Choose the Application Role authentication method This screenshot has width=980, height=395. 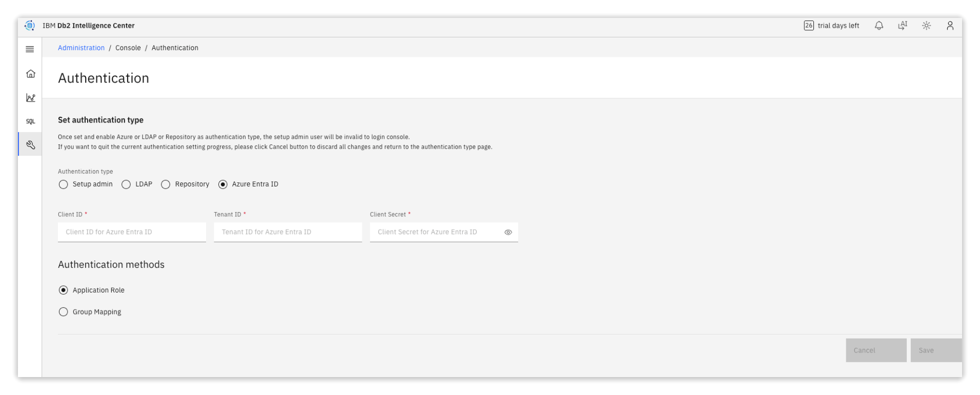pos(63,290)
